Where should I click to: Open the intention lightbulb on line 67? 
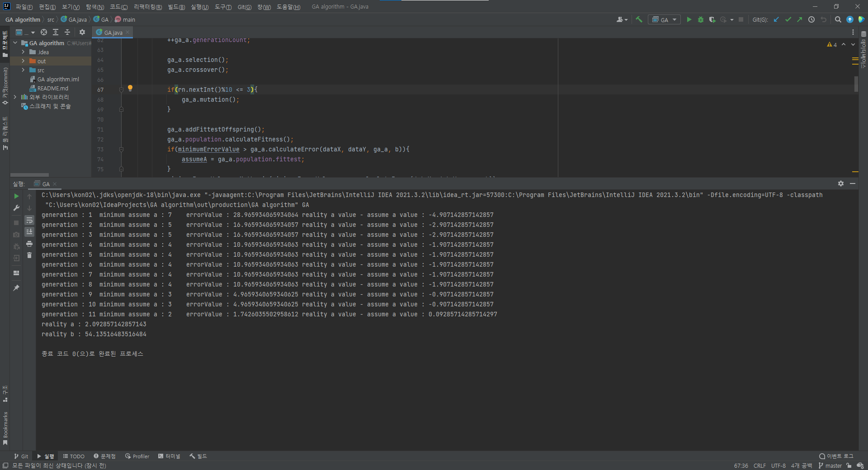(x=130, y=88)
